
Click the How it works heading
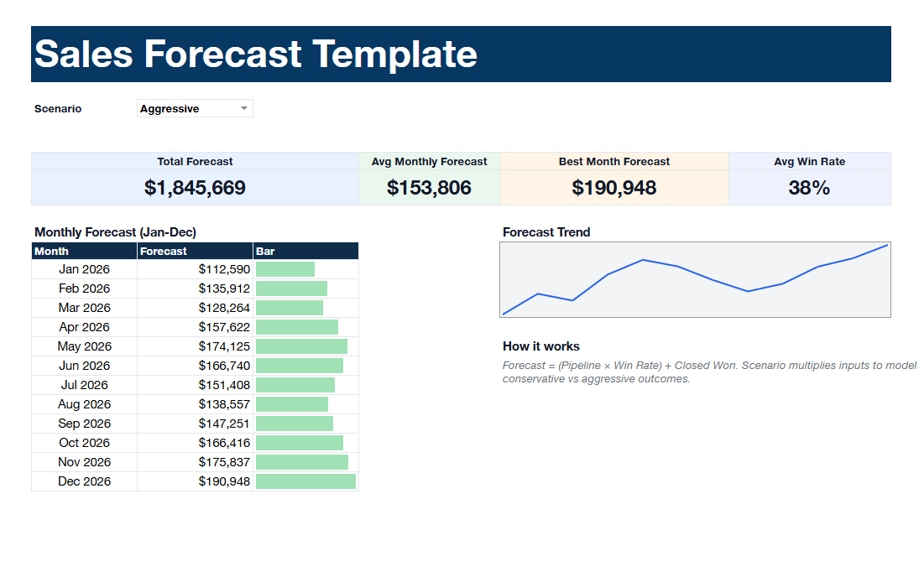coord(541,346)
